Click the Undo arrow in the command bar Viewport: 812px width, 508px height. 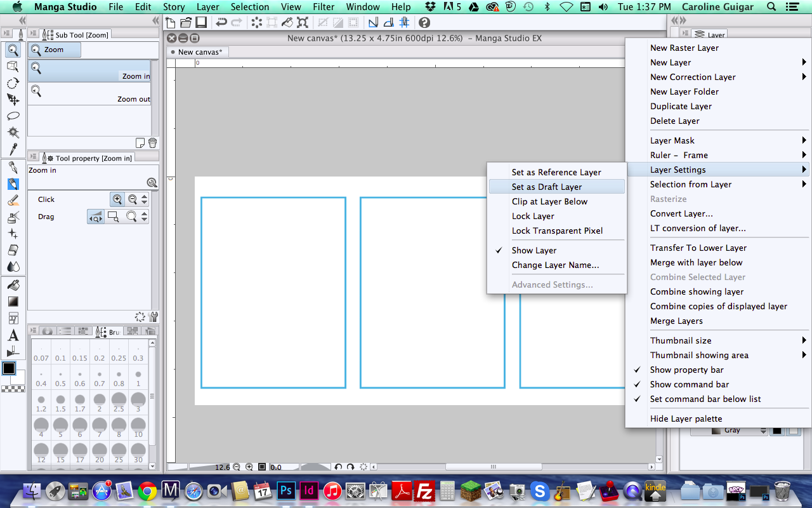[x=221, y=23]
